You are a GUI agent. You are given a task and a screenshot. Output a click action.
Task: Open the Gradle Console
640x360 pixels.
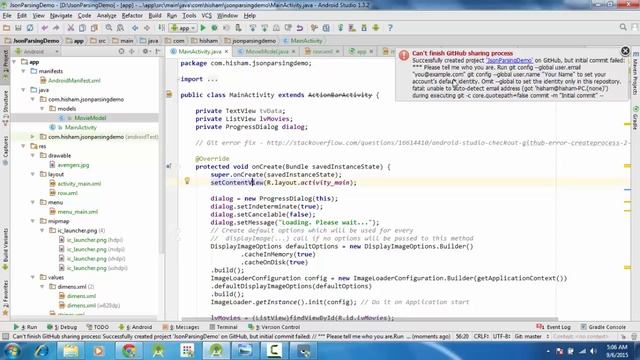tap(603, 327)
